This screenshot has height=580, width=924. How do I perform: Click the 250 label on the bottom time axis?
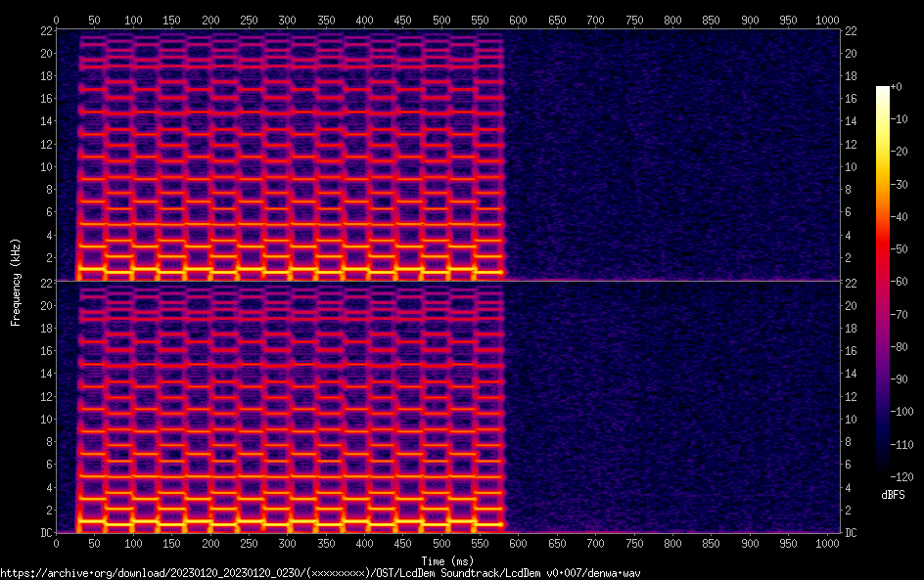(x=249, y=543)
